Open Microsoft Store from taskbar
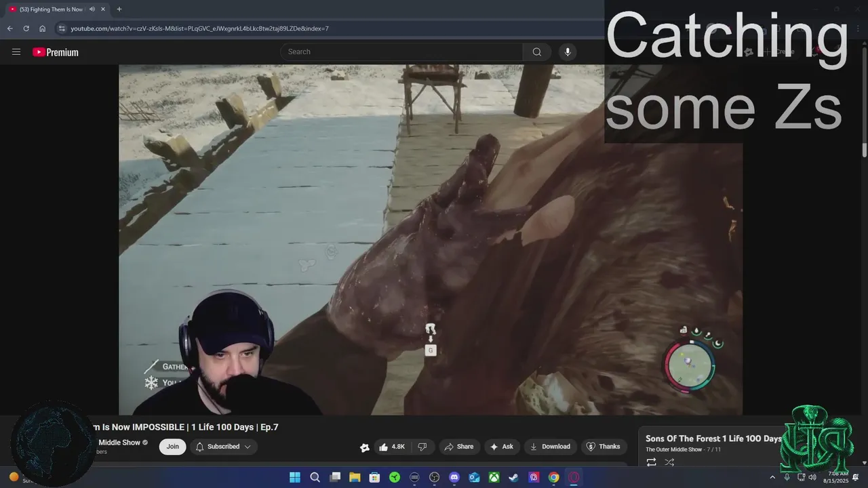Viewport: 868px width, 488px height. (x=374, y=477)
